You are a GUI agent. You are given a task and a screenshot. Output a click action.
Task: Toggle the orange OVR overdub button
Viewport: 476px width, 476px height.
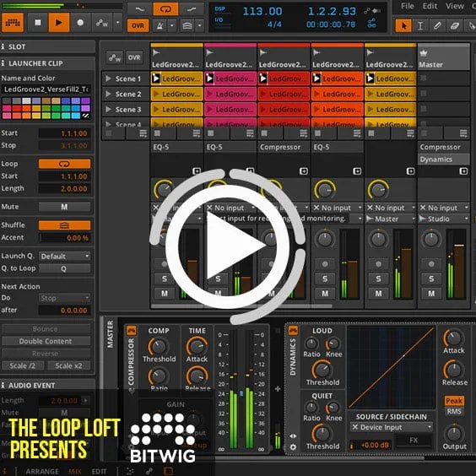pyautogui.click(x=138, y=26)
